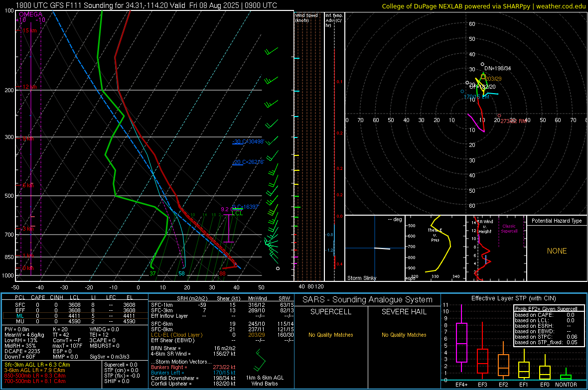Click the "Classic Supercell" marker text

(509, 229)
